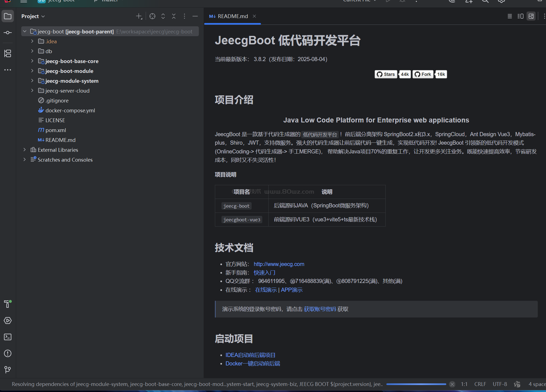
Task: Open the APP演示 link
Action: pos(292,290)
